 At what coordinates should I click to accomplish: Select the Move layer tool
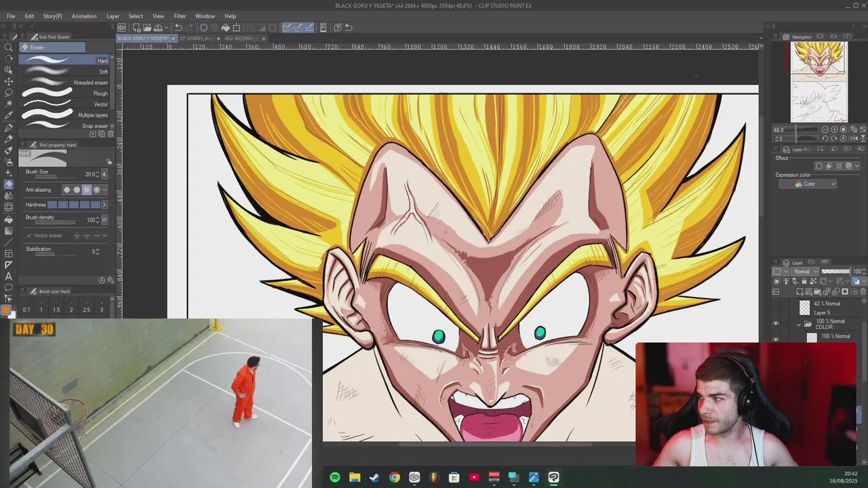point(8,81)
